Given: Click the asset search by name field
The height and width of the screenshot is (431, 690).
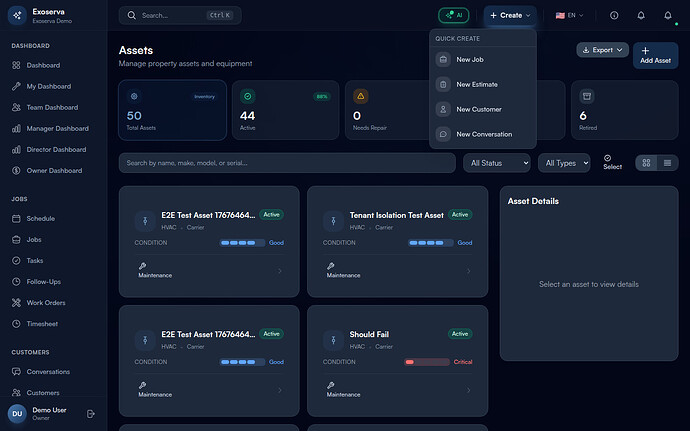Looking at the screenshot, I should (x=286, y=163).
